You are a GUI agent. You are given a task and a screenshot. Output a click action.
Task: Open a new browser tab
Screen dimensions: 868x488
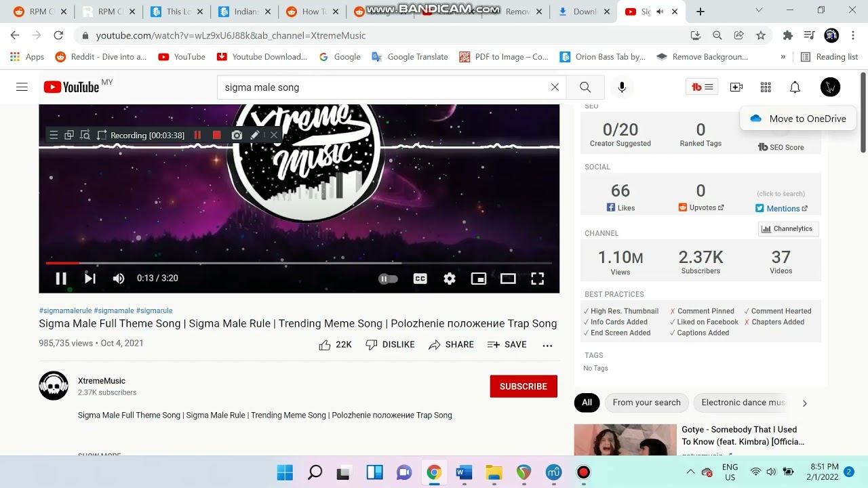tap(701, 12)
